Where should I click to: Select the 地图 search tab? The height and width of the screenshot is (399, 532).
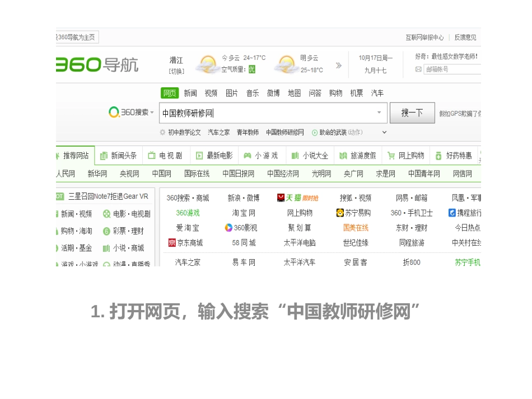[294, 93]
